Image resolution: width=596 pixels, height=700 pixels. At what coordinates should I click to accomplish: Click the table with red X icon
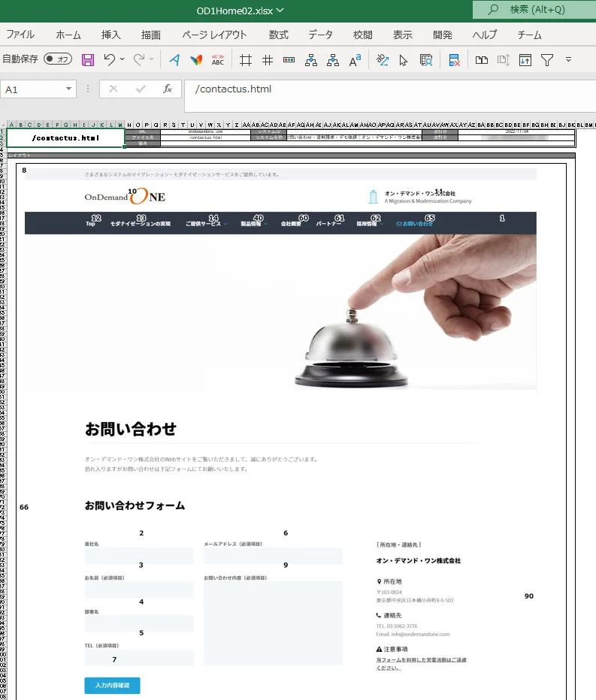(455, 60)
